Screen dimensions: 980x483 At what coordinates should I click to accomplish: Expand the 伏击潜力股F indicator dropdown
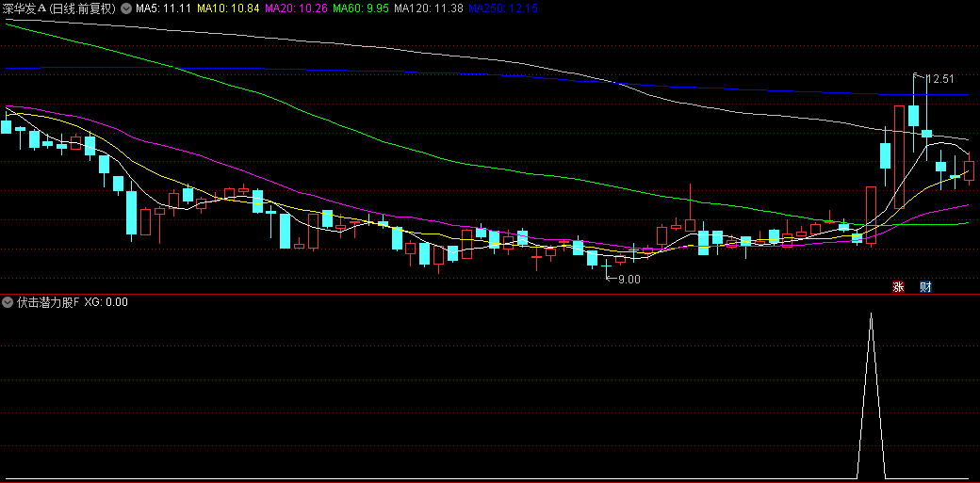(x=8, y=302)
